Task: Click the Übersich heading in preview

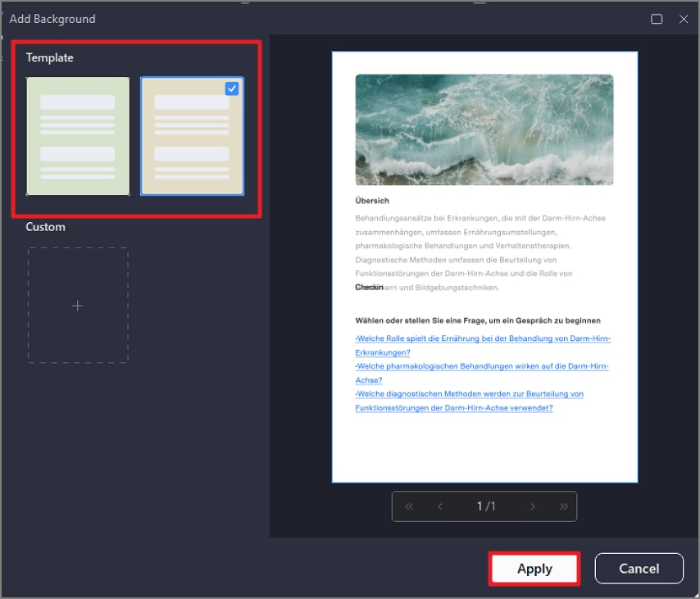Action: click(372, 201)
